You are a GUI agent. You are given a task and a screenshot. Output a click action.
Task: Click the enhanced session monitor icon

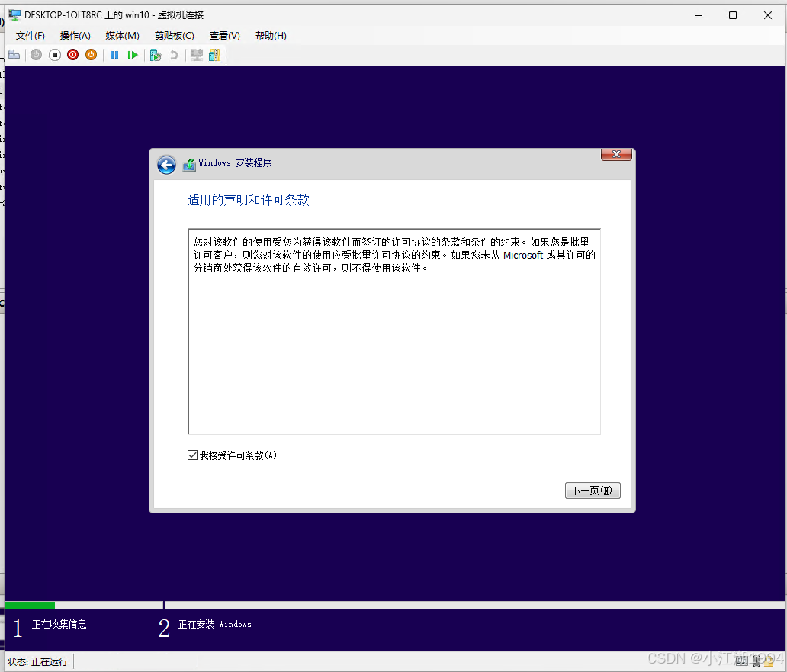click(197, 55)
